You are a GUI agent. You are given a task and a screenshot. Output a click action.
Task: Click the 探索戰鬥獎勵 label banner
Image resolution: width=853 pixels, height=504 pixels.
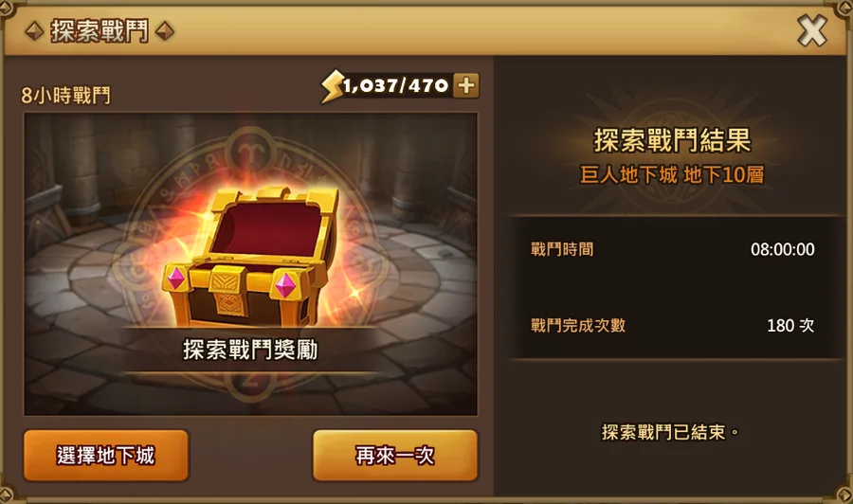pyautogui.click(x=250, y=351)
